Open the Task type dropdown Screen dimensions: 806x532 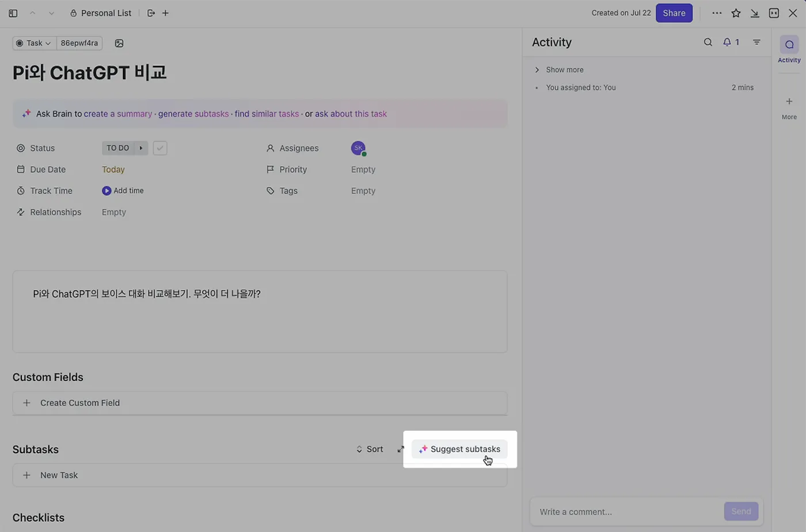(x=34, y=43)
